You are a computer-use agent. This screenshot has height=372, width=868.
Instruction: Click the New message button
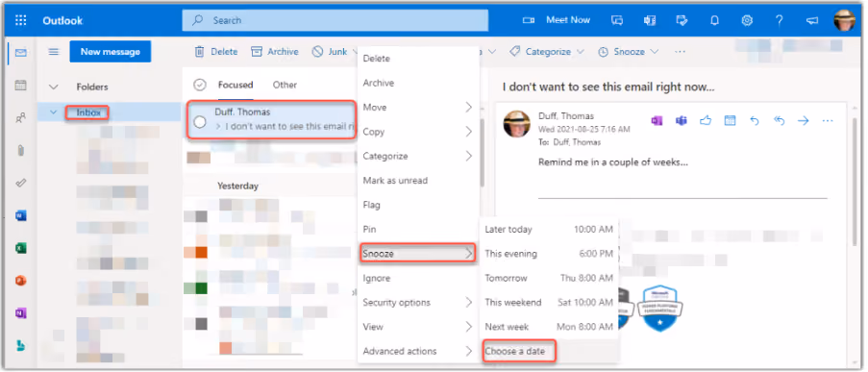click(x=111, y=52)
